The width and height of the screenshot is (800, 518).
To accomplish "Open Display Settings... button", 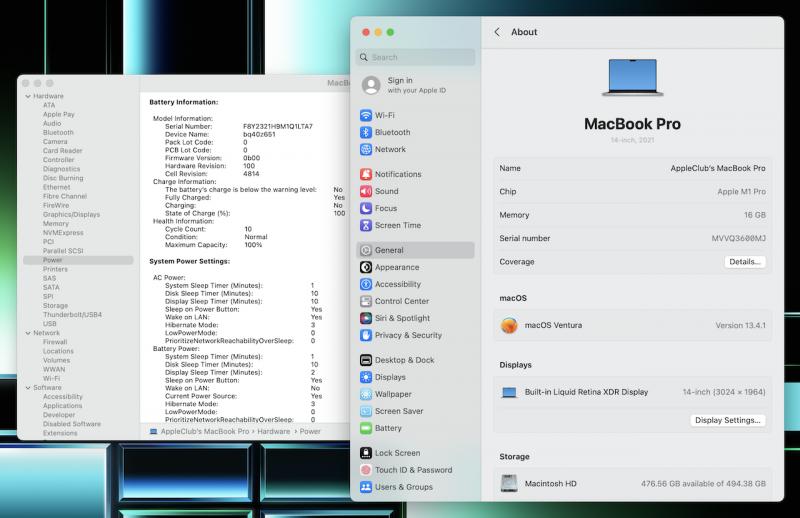I will [728, 420].
